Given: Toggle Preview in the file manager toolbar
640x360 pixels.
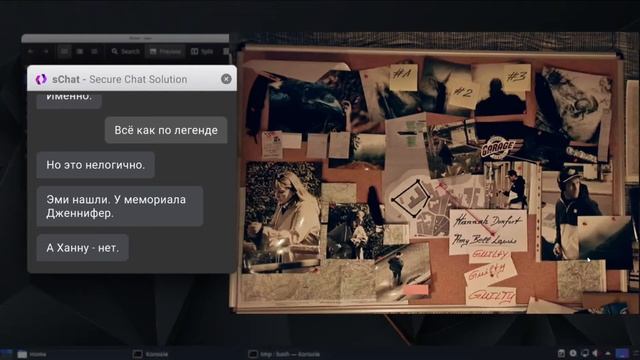Looking at the screenshot, I should click(x=165, y=51).
